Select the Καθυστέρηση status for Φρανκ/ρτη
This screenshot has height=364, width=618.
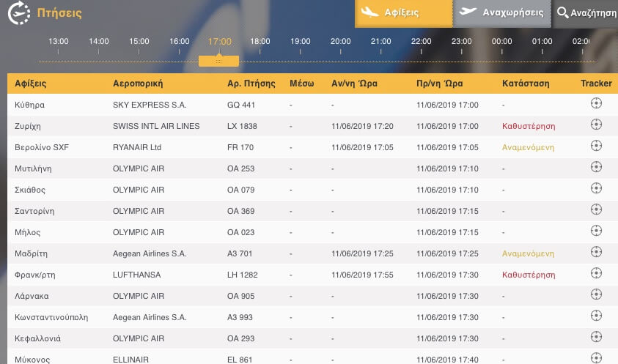(x=529, y=275)
